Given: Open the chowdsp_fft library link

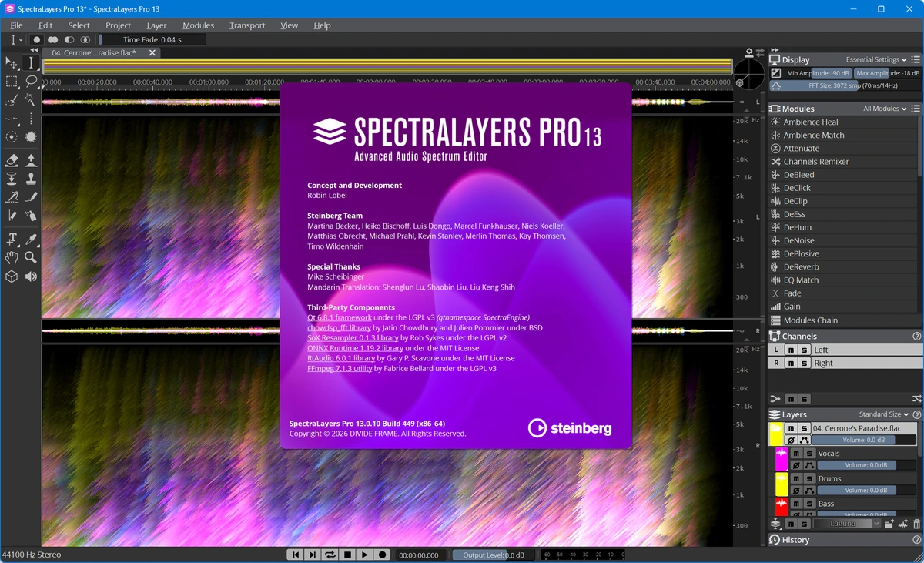Looking at the screenshot, I should (339, 327).
